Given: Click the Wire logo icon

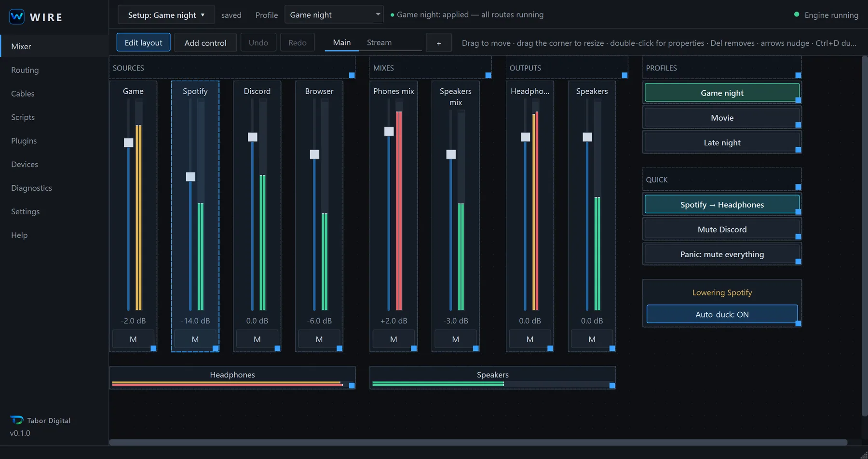Looking at the screenshot, I should [17, 17].
